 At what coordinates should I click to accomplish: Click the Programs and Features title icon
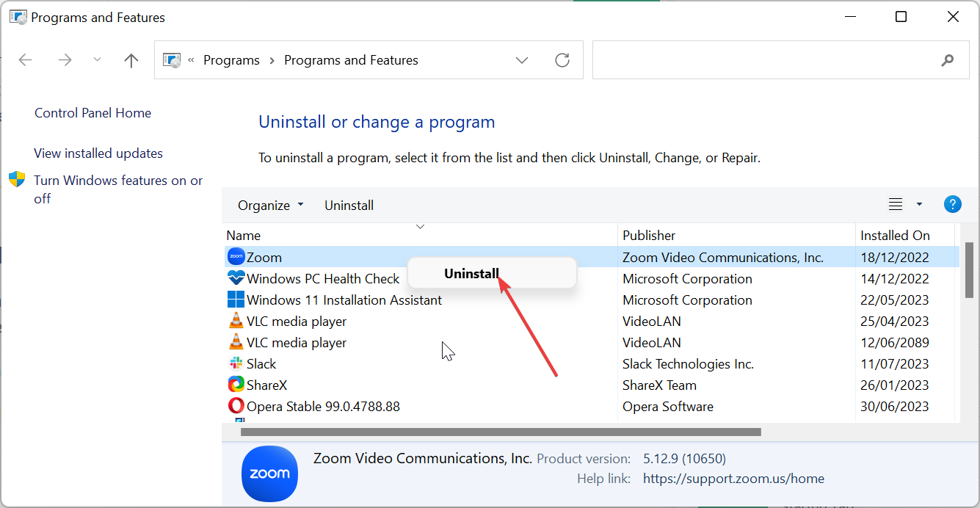[18, 17]
